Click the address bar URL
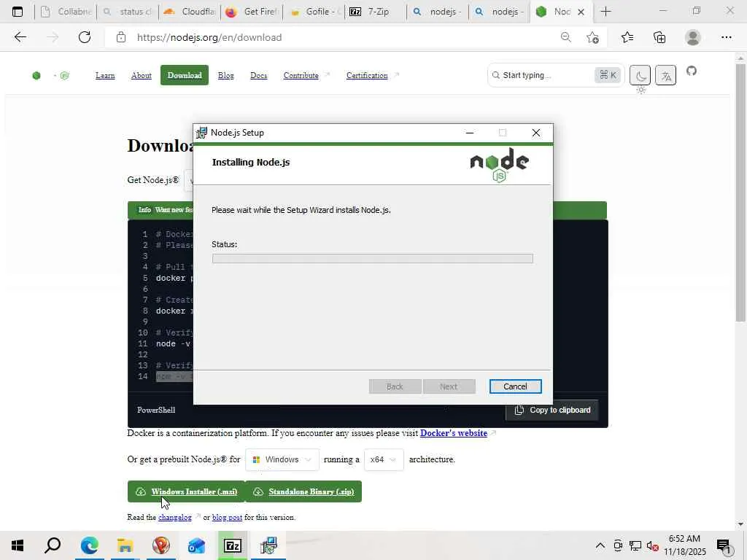 click(x=209, y=37)
